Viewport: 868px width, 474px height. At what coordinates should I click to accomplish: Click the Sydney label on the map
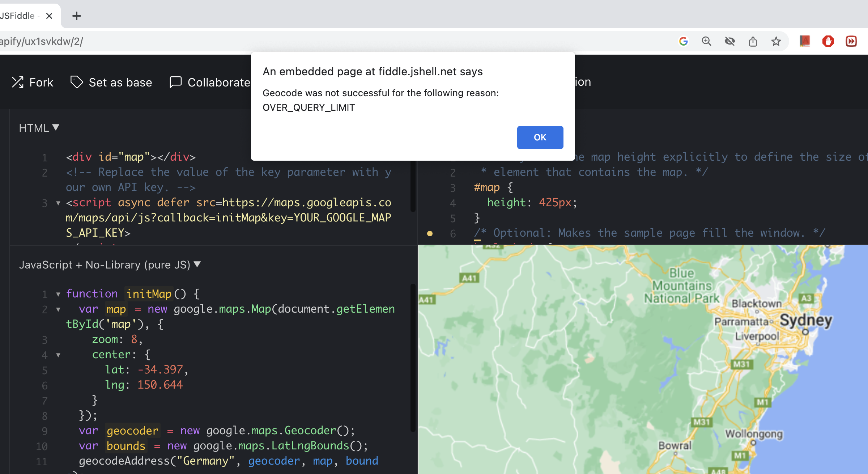[806, 320]
